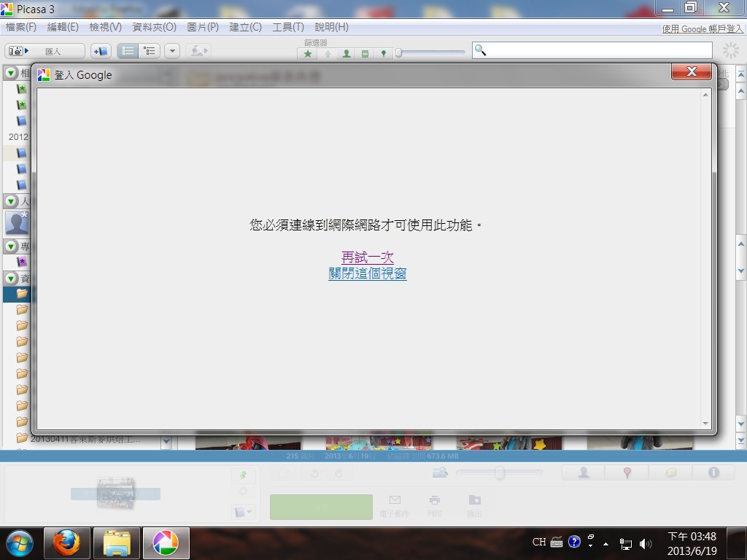Toggle the Places panel pin button
The width and height of the screenshot is (747, 560).
(627, 472)
